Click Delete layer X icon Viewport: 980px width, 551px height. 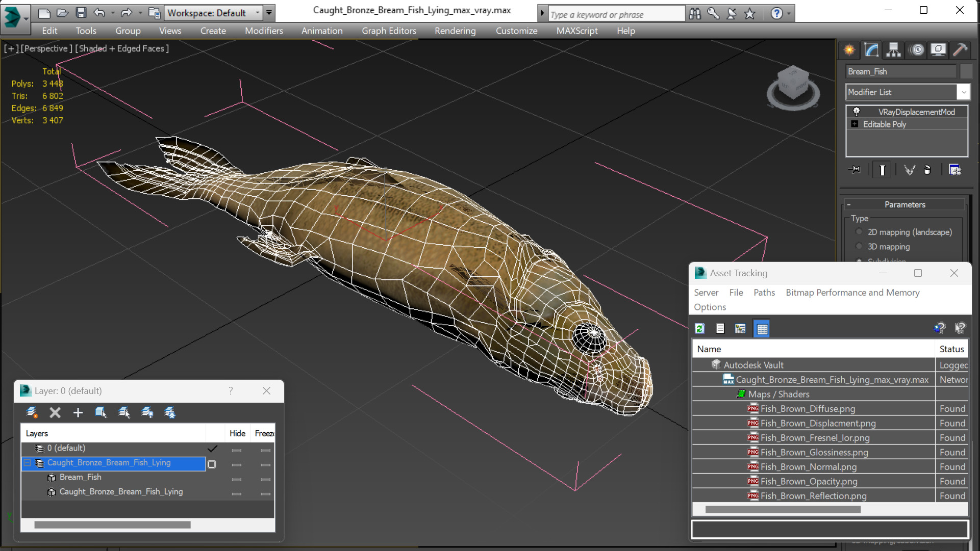[x=55, y=412]
